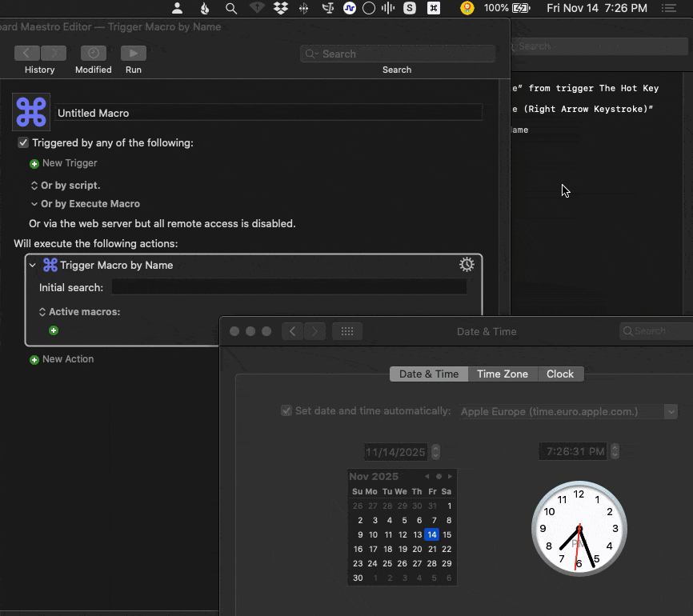693x616 pixels.
Task: Click the History back arrow button
Action: (x=26, y=54)
